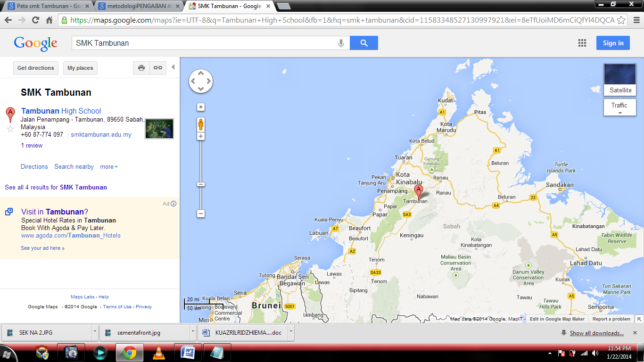Click See all 4 results link
Image resolution: width=644 pixels, height=362 pixels.
point(56,187)
